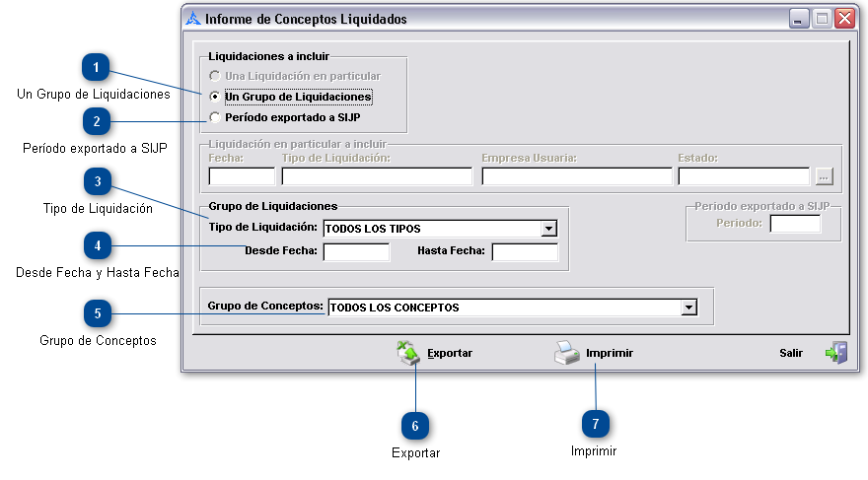Select 'Un Grupo de Liquidaciones' radio button

click(215, 97)
